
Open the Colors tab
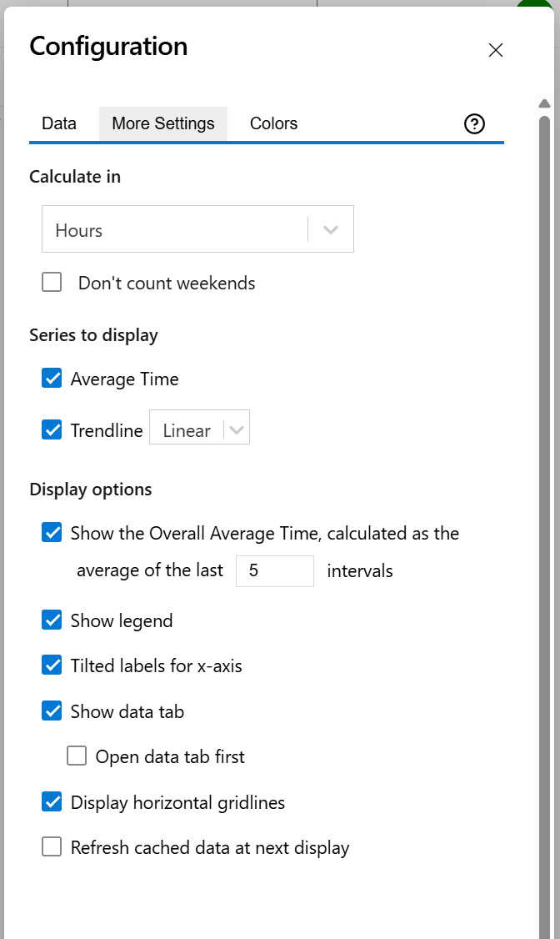coord(273,123)
